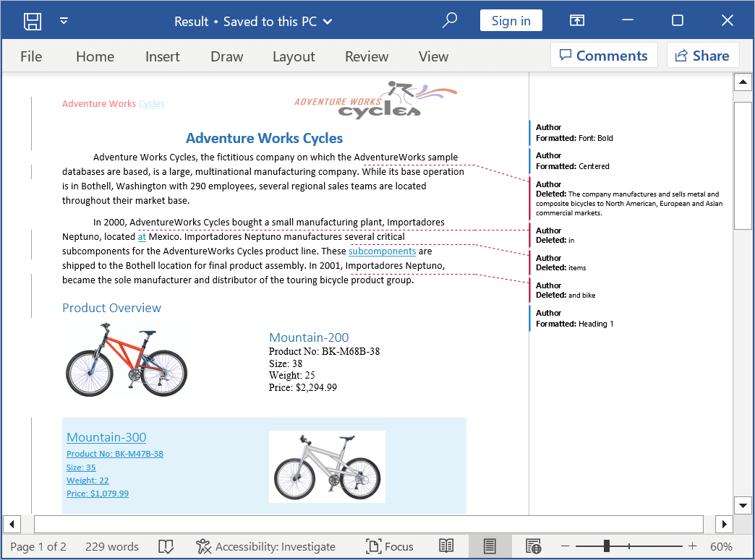Click the Adventure Works Cycles logo image
Screen dimensions: 755x560
click(x=375, y=100)
